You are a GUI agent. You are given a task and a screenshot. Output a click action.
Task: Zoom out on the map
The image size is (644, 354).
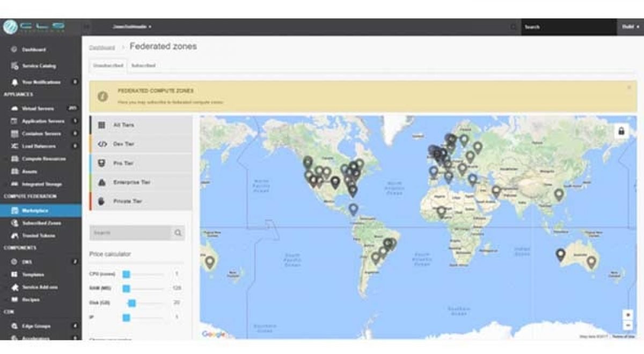click(627, 326)
